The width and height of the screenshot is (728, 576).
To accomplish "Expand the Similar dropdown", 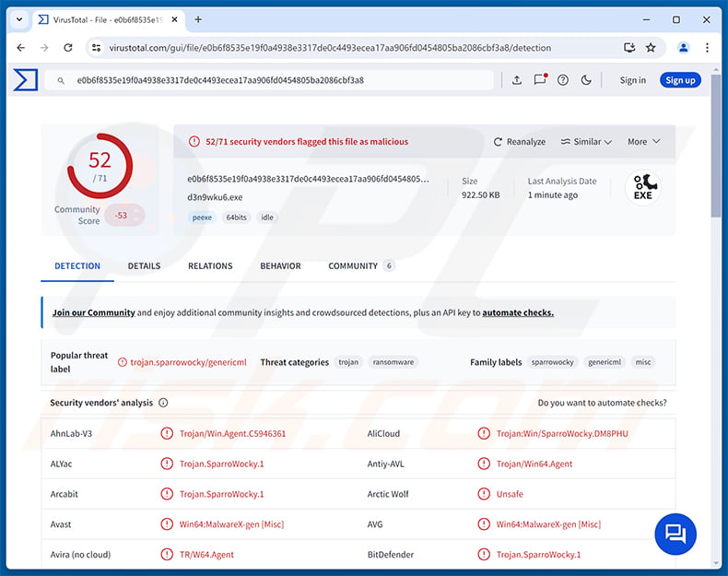I will point(586,142).
